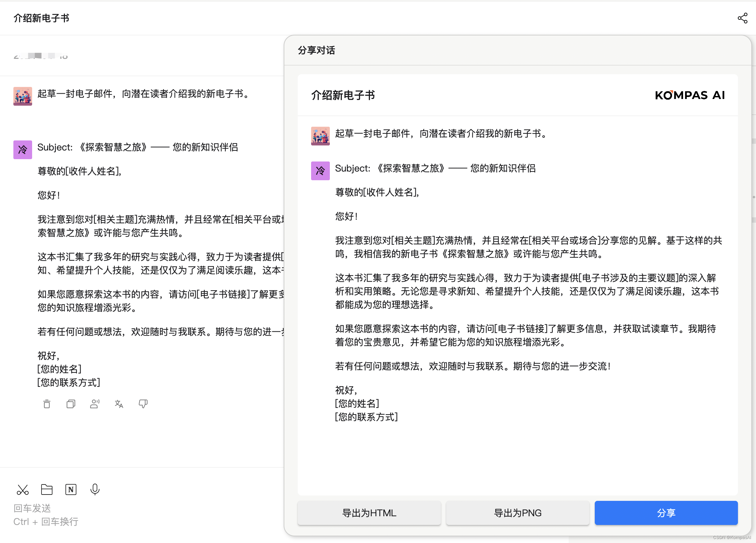This screenshot has height=543, width=756.
Task: Click the read-aloud voice icon
Action: click(95, 404)
